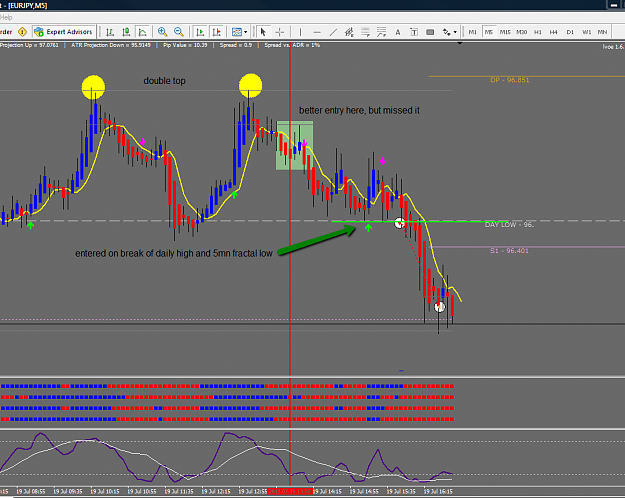Switch to the M1 timeframe
Image resolution: width=625 pixels, height=498 pixels.
click(472, 32)
